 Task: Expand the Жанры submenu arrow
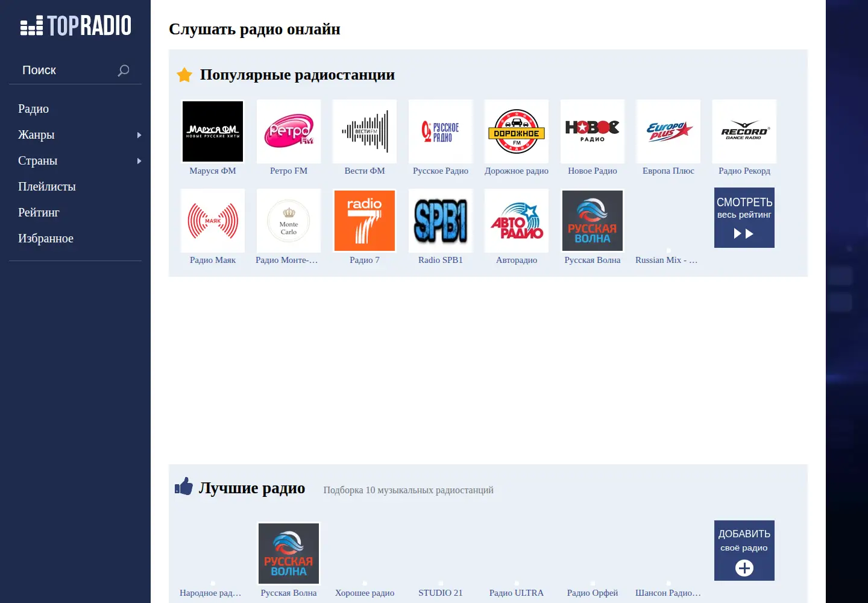tap(139, 135)
